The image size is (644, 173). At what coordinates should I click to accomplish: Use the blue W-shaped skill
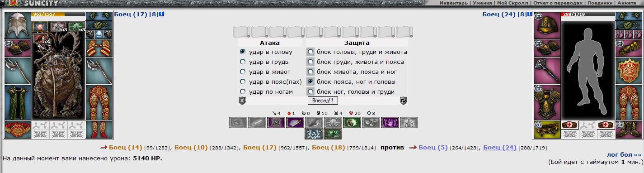314,134
